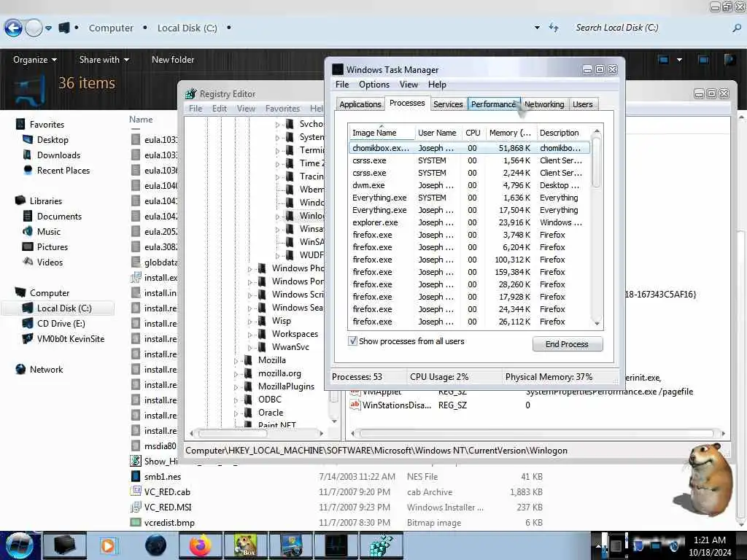Switch to the Applications tab

pyautogui.click(x=360, y=104)
